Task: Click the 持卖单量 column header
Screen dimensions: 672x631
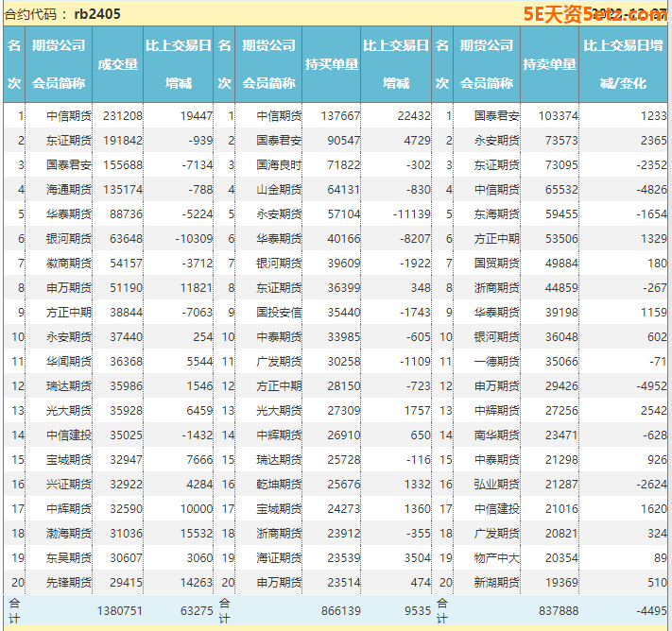Action: coord(550,64)
